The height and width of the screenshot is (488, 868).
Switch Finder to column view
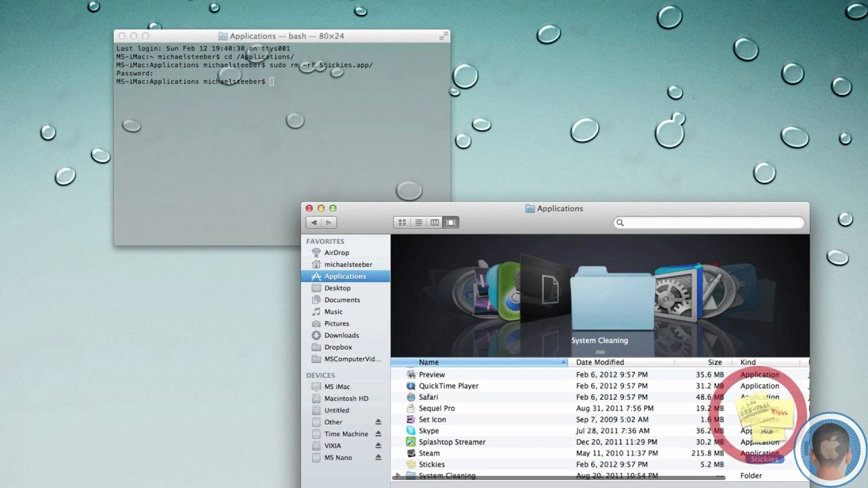click(x=435, y=222)
